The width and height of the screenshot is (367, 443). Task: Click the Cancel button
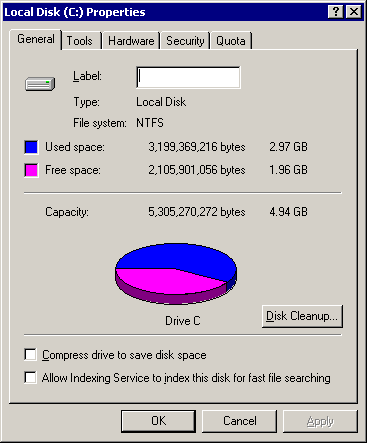pos(240,421)
